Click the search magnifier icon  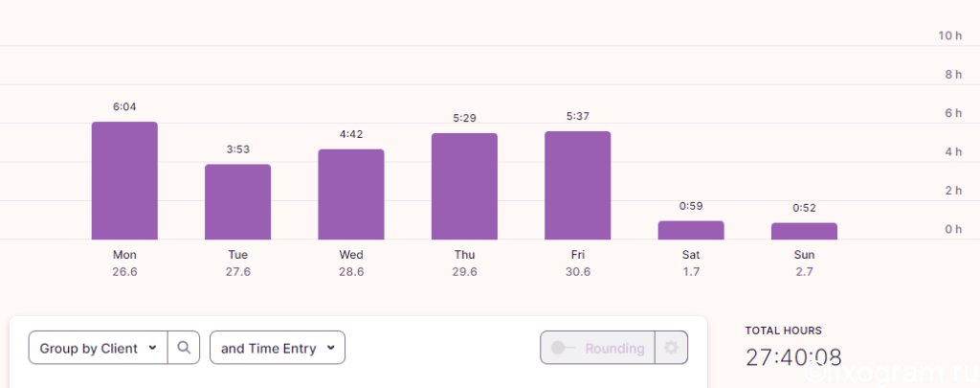(x=183, y=348)
